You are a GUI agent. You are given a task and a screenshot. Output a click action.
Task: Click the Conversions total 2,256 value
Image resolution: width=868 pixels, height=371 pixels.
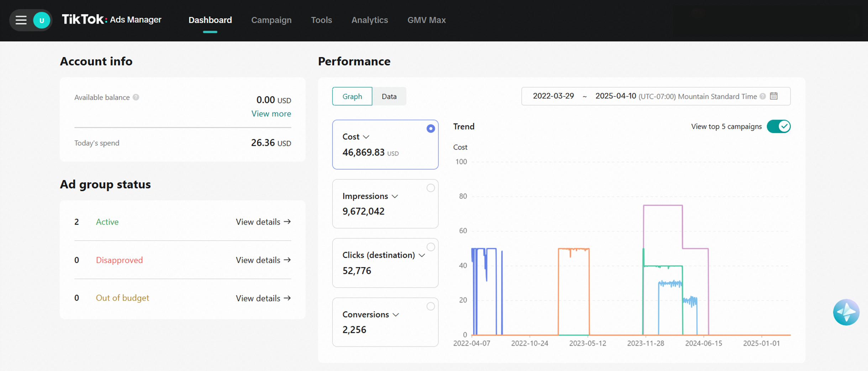354,330
